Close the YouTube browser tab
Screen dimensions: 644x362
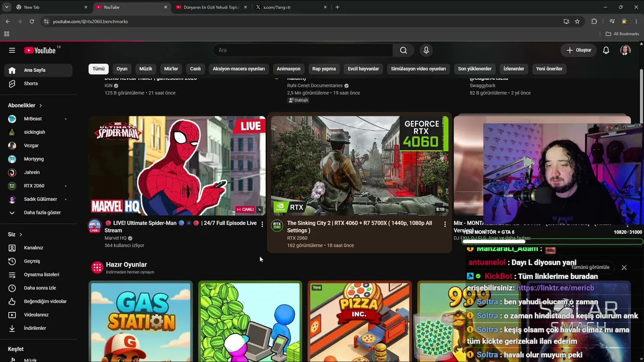pos(166,7)
